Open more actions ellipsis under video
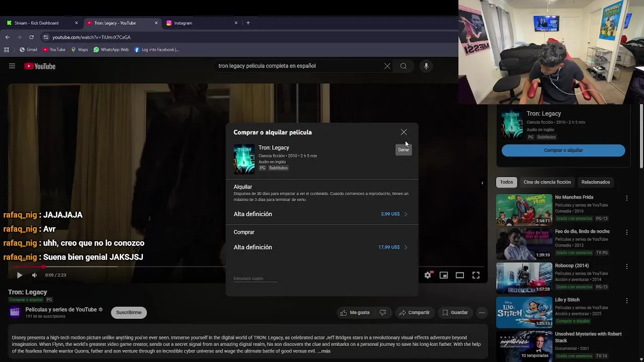This screenshot has height=362, width=644. (482, 313)
